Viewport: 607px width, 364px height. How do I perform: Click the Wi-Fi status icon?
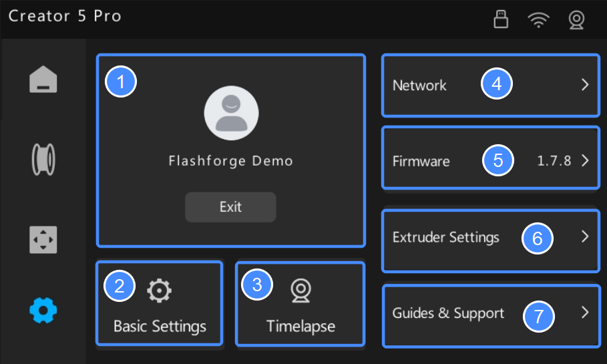pyautogui.click(x=538, y=20)
